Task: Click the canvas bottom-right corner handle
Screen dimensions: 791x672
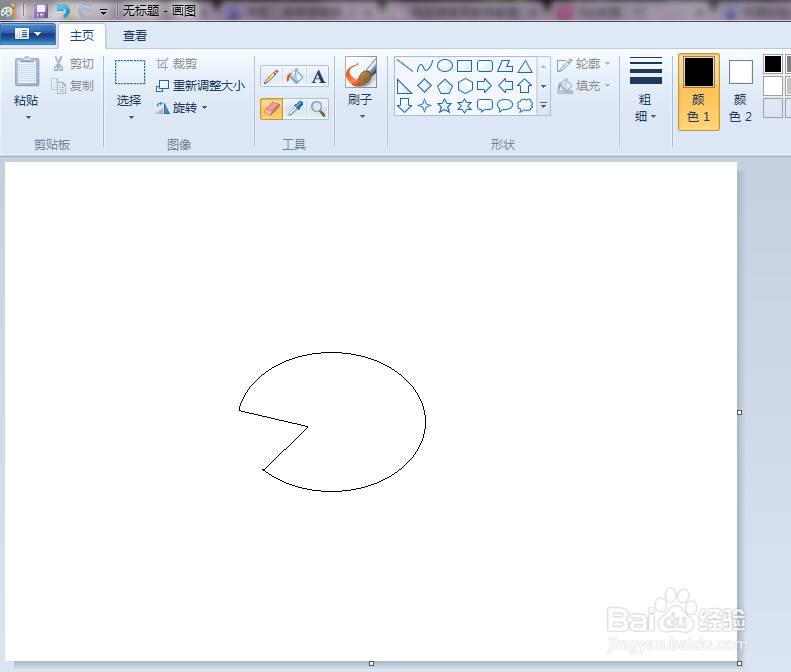Action: [740, 663]
